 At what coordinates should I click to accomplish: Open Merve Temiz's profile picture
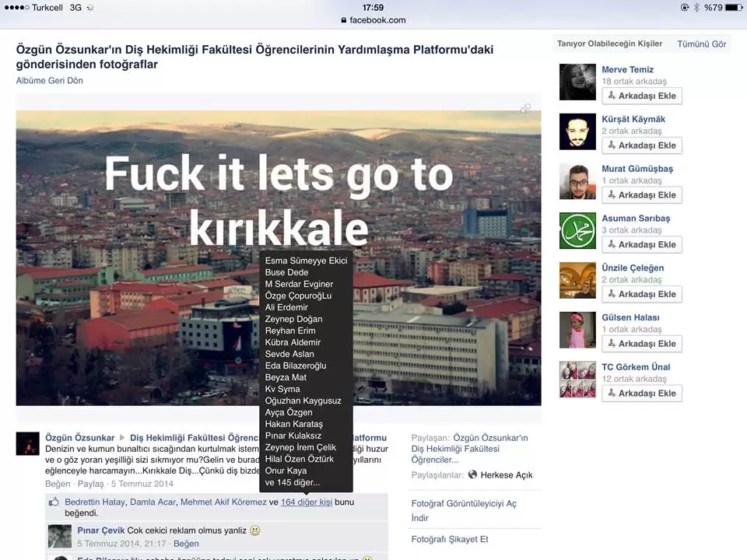[577, 82]
